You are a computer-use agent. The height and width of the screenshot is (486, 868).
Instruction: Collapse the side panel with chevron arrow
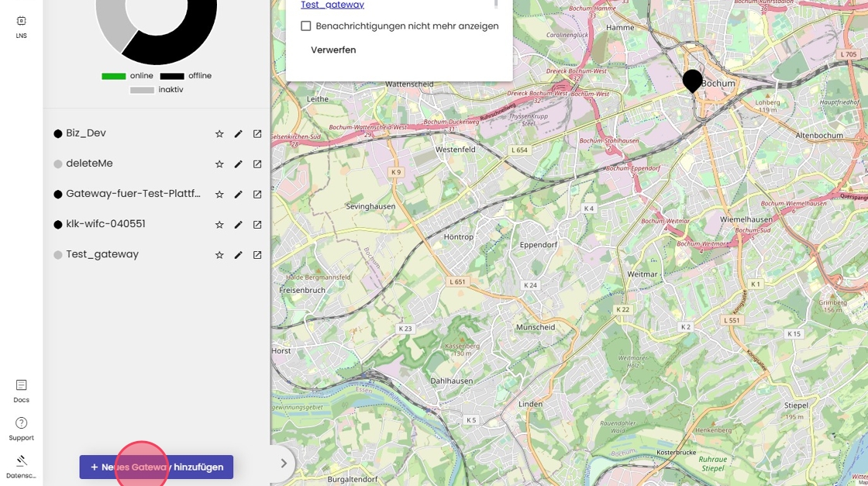coord(284,464)
